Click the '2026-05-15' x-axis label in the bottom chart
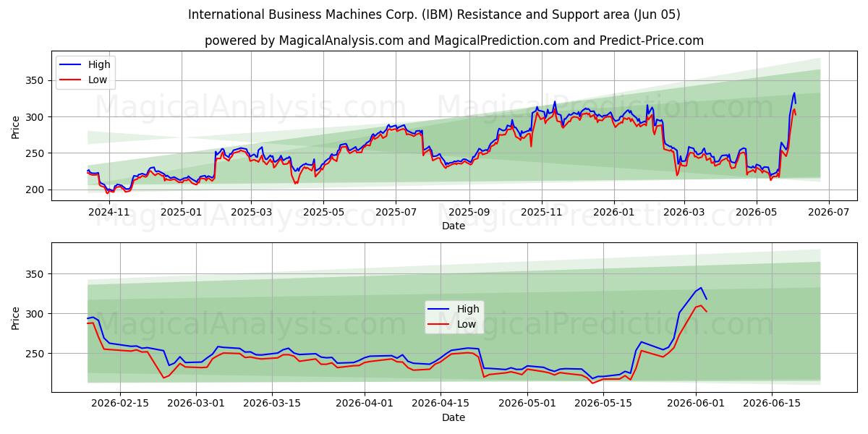Image resolution: width=868 pixels, height=434 pixels. pos(603,404)
